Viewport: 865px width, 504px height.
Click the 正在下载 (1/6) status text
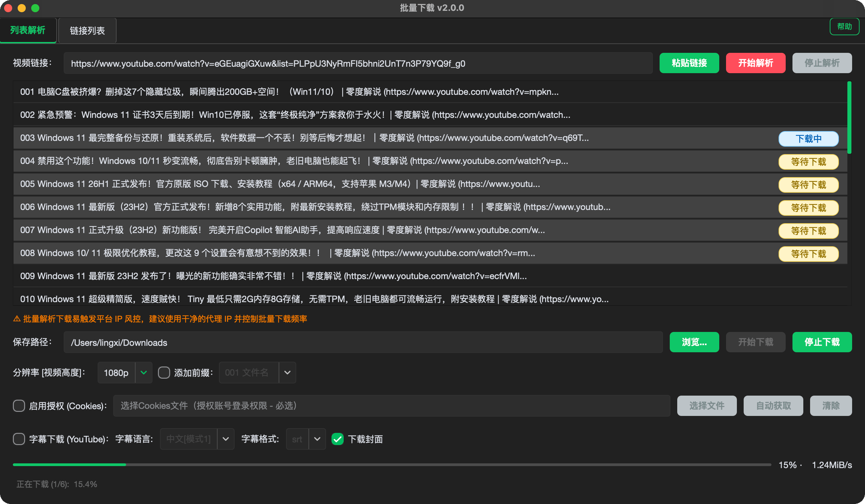pos(57,484)
